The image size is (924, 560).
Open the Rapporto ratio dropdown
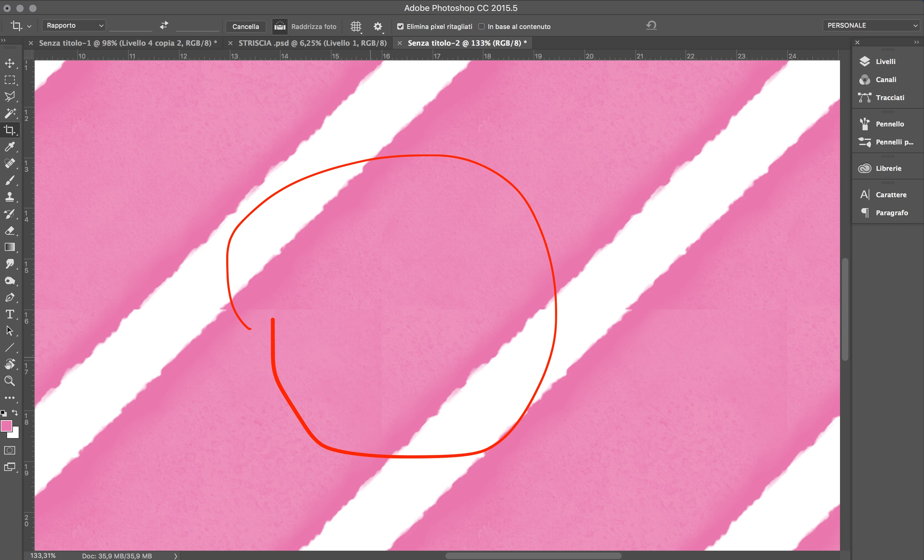(74, 25)
